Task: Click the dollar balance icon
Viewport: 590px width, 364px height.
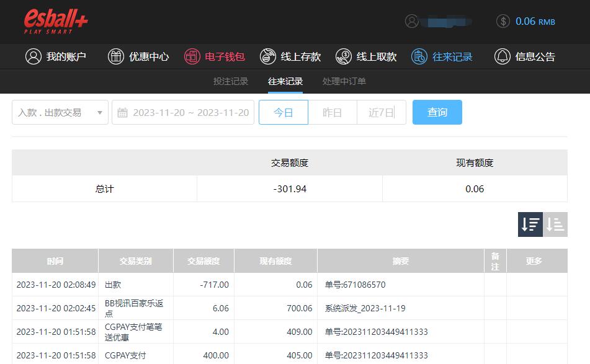Action: pyautogui.click(x=503, y=21)
